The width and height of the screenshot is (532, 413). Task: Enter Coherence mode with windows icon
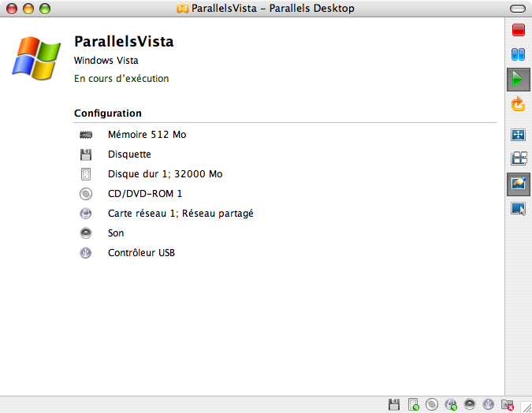click(x=519, y=158)
